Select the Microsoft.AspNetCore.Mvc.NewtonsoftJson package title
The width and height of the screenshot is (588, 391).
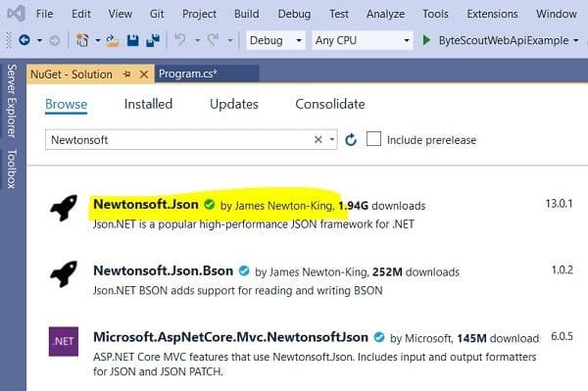[x=230, y=337]
